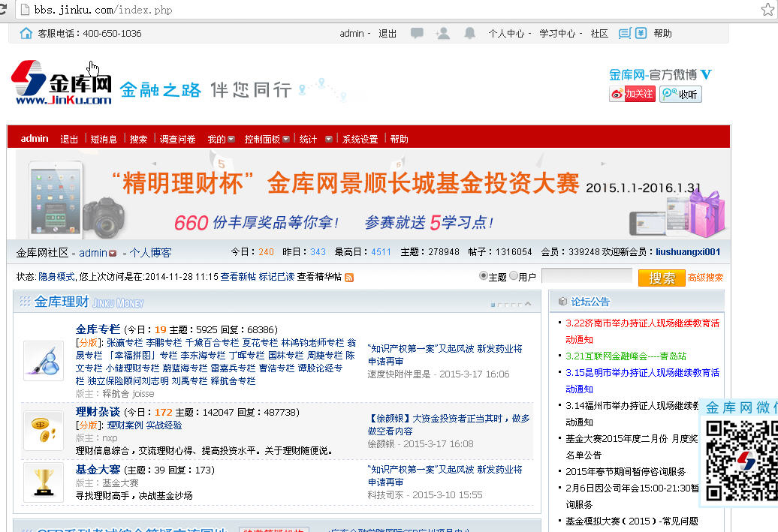Viewport: 778px width, 532px height.
Task: Open the 张瀛专栏 subforum link
Action: pyautogui.click(x=125, y=343)
